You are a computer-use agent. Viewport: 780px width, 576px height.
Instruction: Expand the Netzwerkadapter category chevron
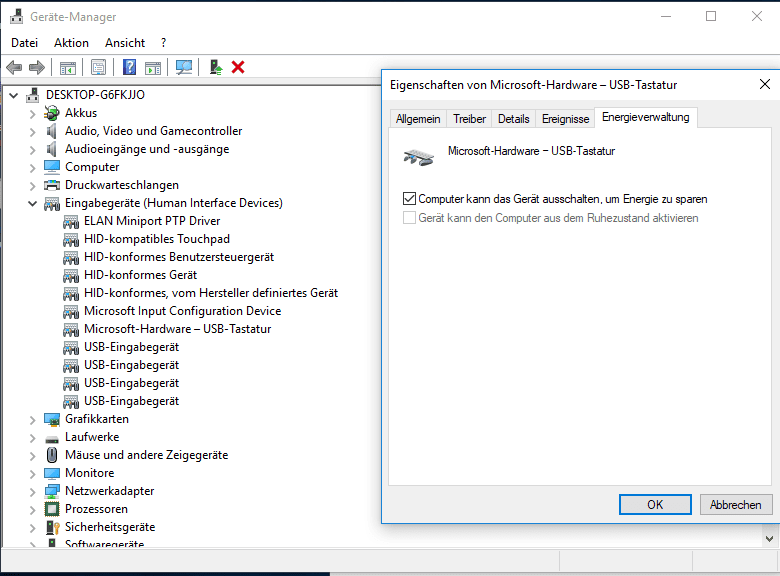click(x=32, y=492)
